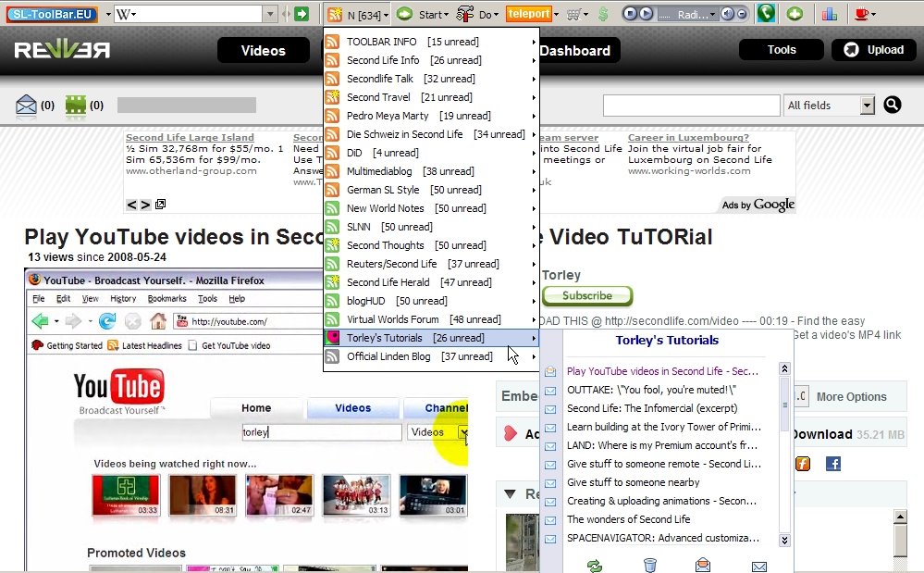Click the orange teleport button
Image resolution: width=924 pixels, height=573 pixels.
click(528, 14)
